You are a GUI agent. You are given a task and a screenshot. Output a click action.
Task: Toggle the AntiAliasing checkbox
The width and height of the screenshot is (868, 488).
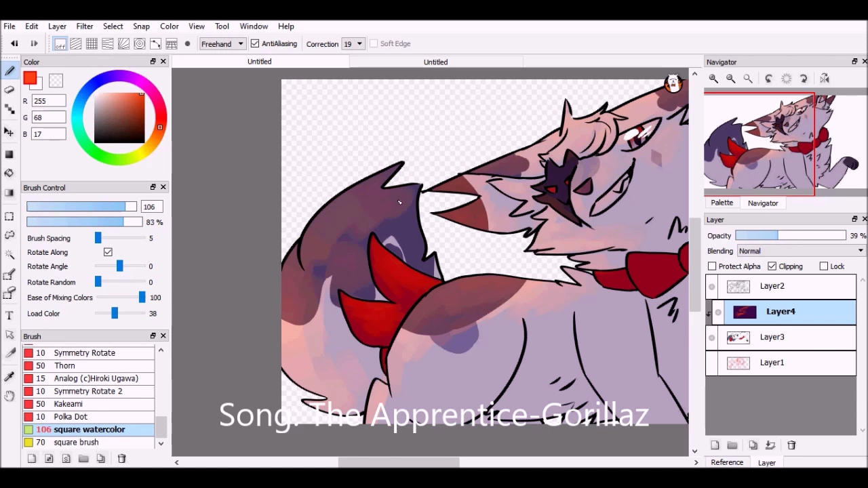[x=255, y=43]
